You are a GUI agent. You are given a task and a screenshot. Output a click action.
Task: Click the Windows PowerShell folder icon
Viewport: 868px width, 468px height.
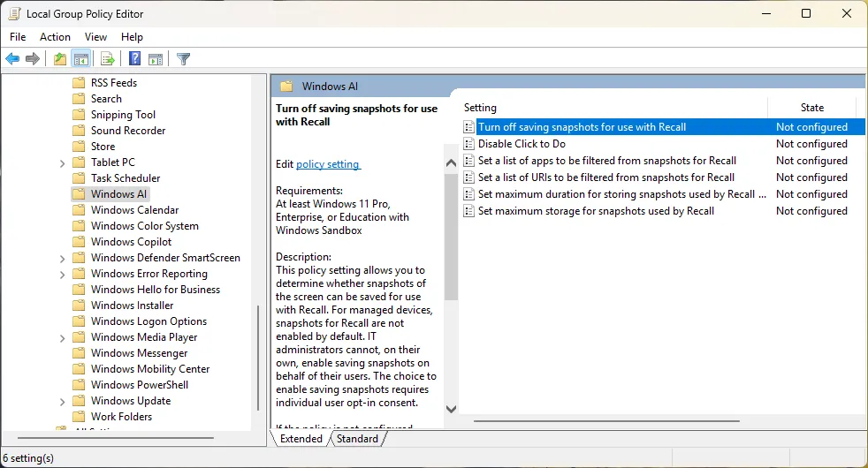click(x=80, y=385)
